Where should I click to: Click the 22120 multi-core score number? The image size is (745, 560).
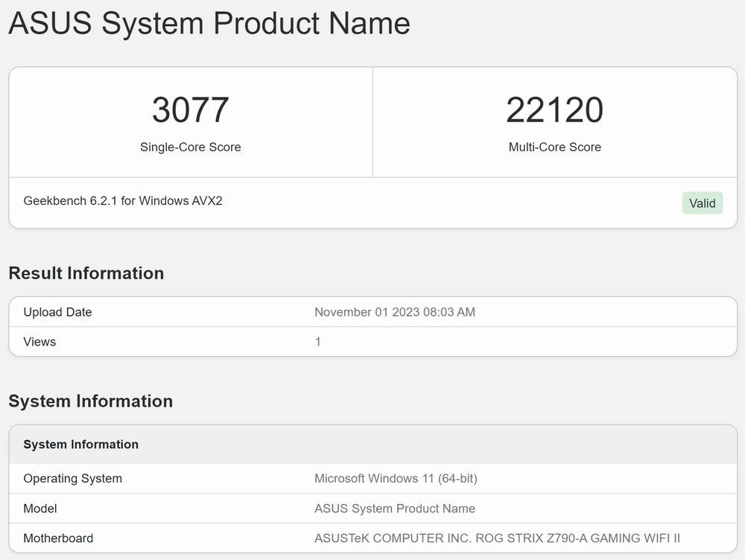554,110
